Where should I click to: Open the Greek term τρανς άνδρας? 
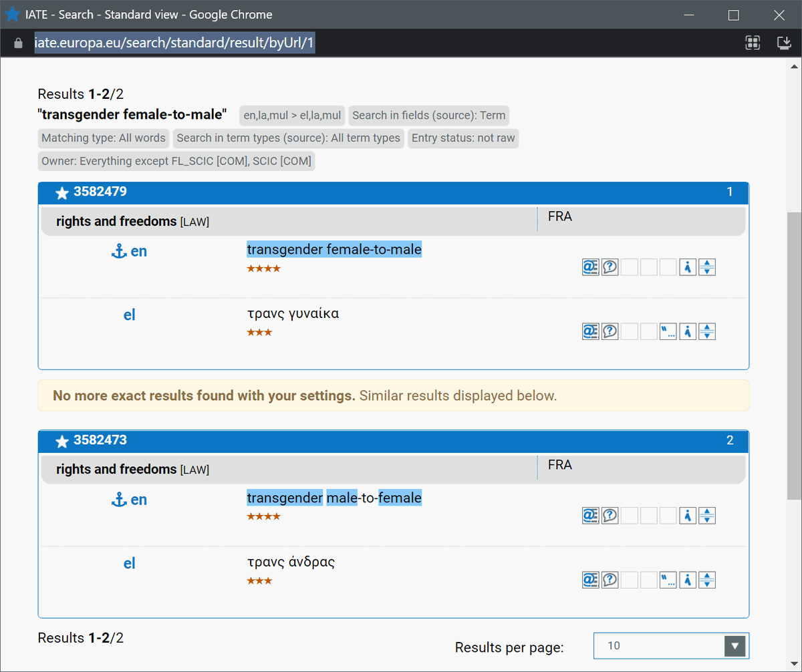tap(291, 562)
